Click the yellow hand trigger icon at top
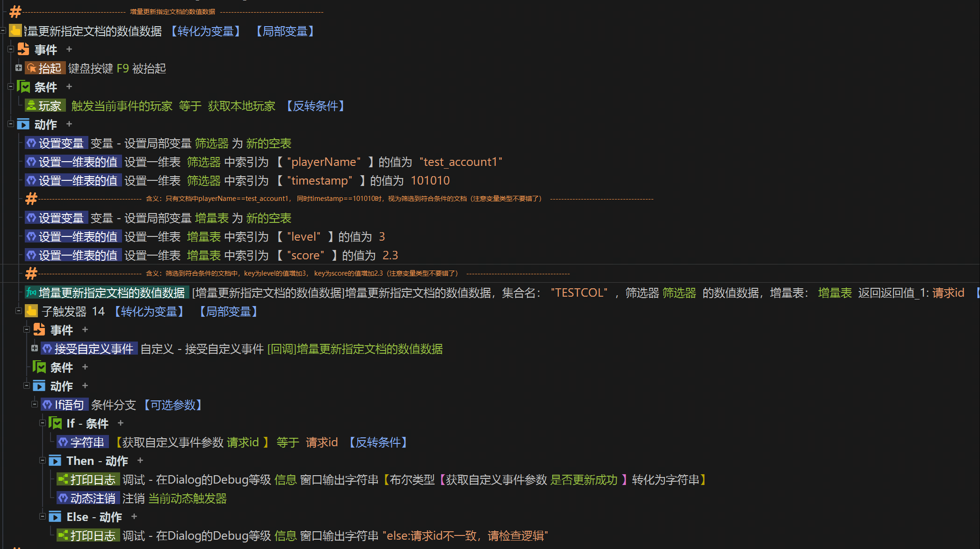Screen dimensions: 980x549 [x=15, y=31]
